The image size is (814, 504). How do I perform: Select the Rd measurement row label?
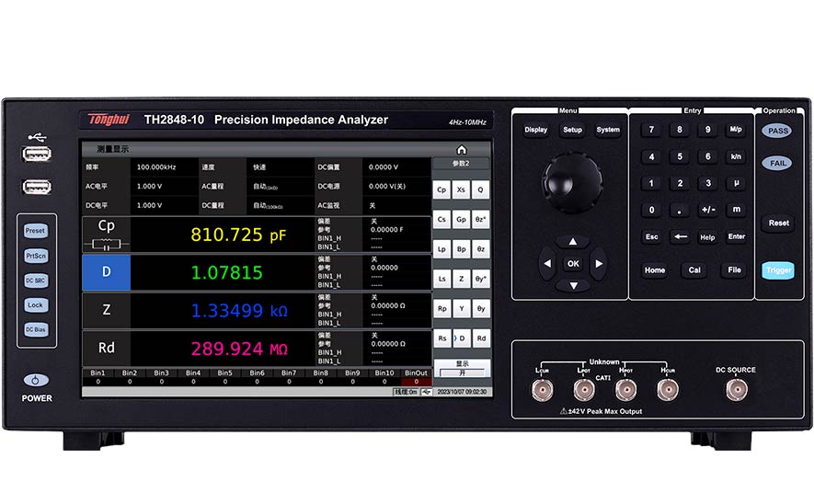click(x=107, y=348)
